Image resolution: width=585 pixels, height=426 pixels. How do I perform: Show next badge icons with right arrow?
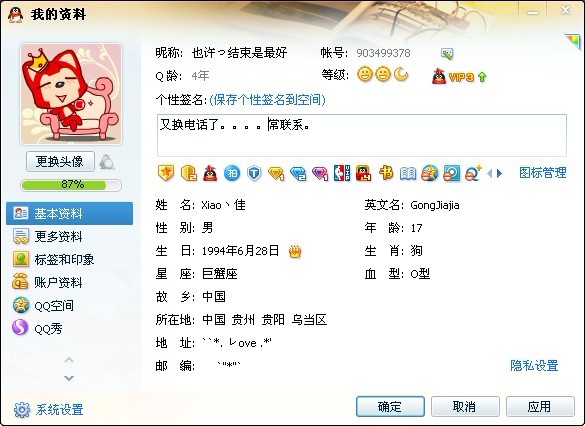(x=500, y=173)
